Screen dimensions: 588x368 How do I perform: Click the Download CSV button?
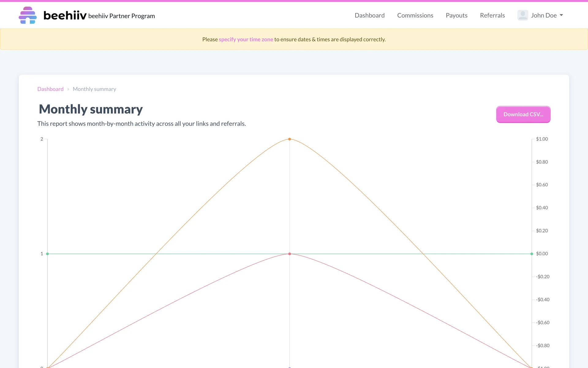[523, 114]
